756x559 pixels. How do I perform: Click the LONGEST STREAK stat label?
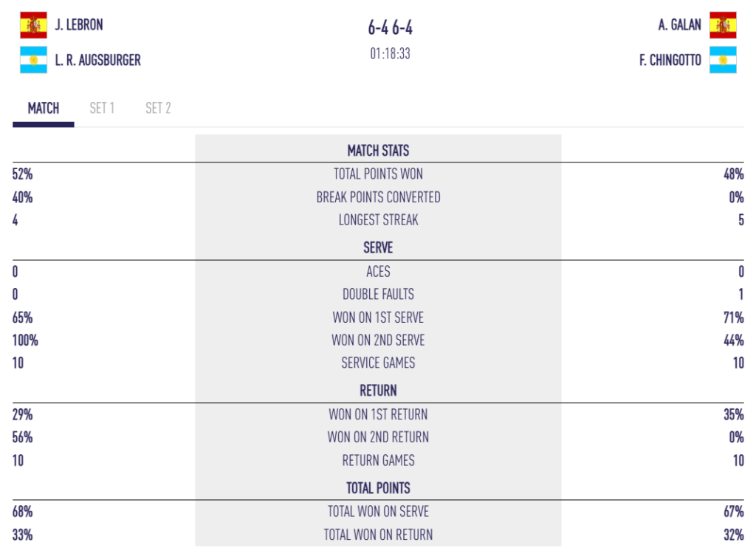tap(378, 220)
